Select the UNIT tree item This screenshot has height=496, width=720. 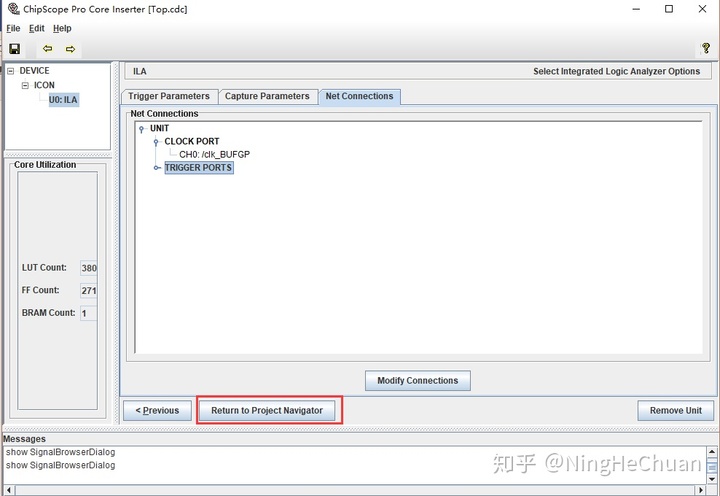click(159, 128)
